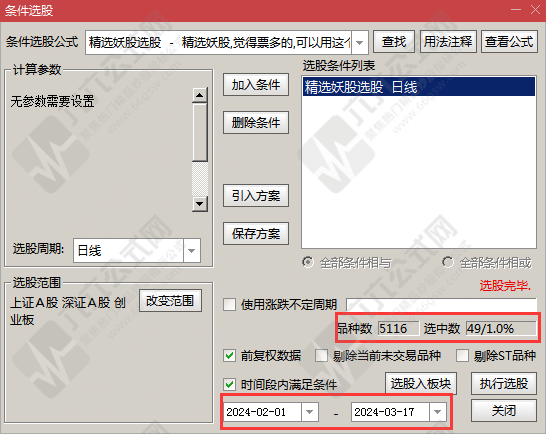546x434 pixels.
Task: Minimize the 条件选股 window
Action: (516, 9)
